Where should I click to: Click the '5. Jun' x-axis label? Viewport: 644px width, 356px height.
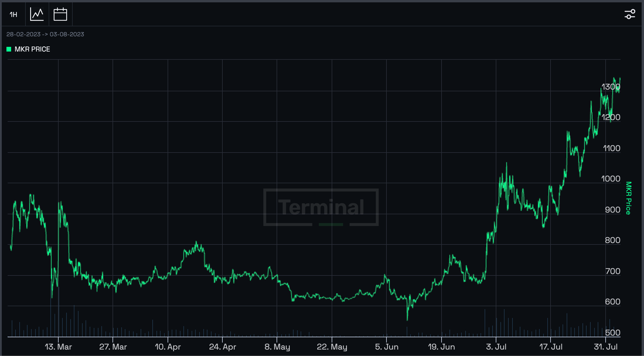click(387, 347)
